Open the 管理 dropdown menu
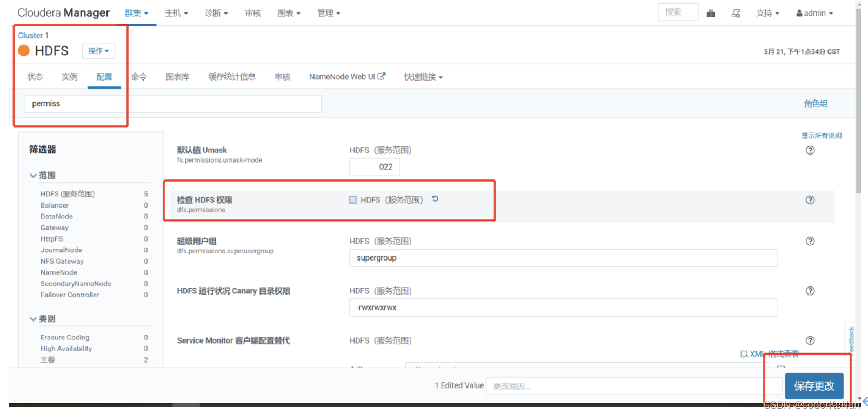868x414 pixels. point(329,13)
